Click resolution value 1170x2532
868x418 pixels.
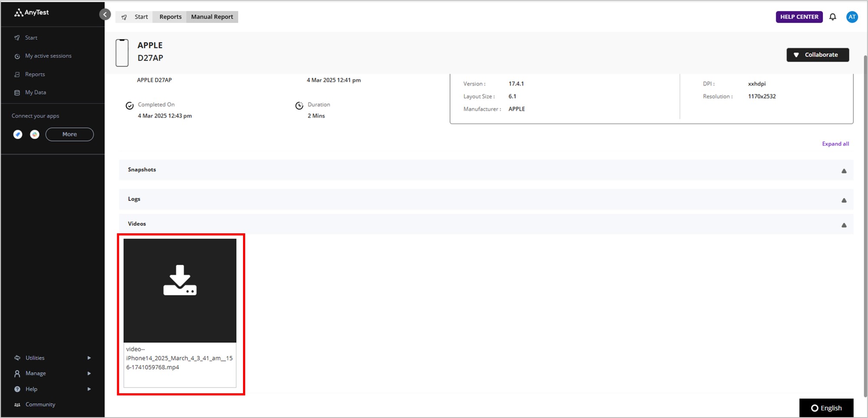click(762, 96)
